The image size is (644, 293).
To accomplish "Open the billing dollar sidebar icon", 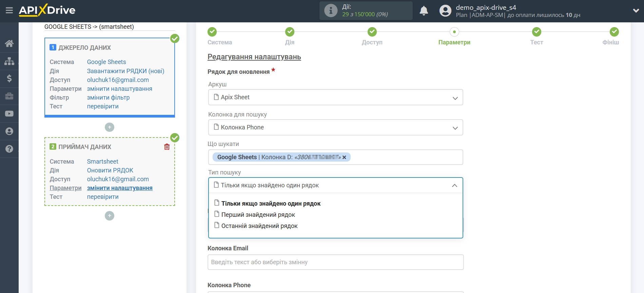I will pos(9,79).
